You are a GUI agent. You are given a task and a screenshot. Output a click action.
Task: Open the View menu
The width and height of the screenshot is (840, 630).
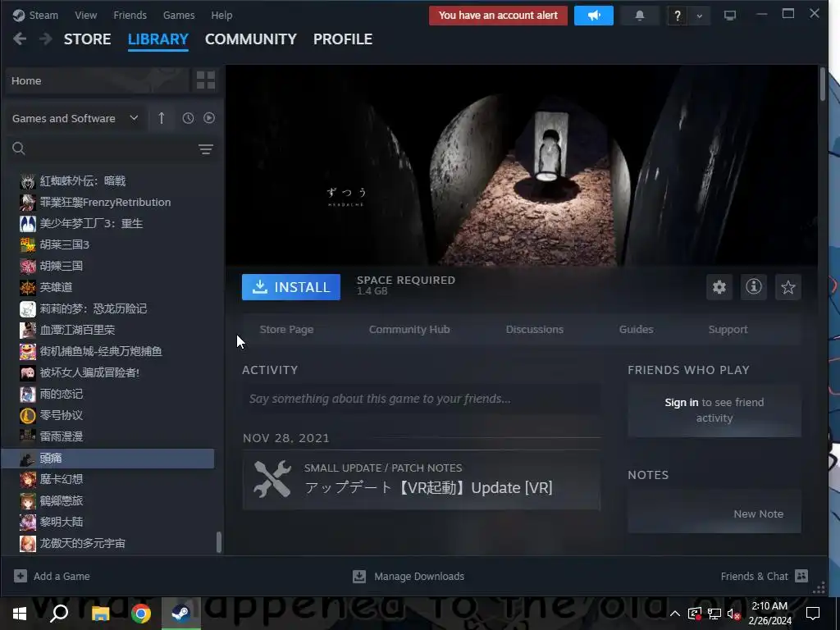click(85, 16)
